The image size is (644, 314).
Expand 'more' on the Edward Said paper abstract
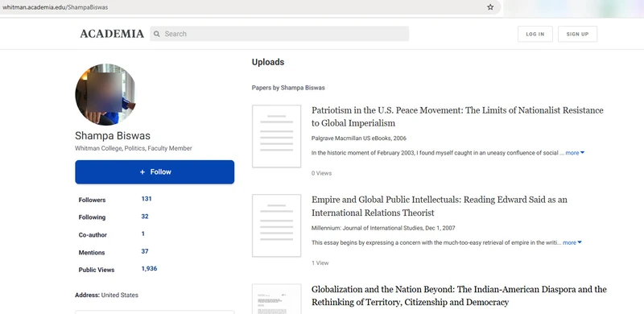click(x=572, y=242)
